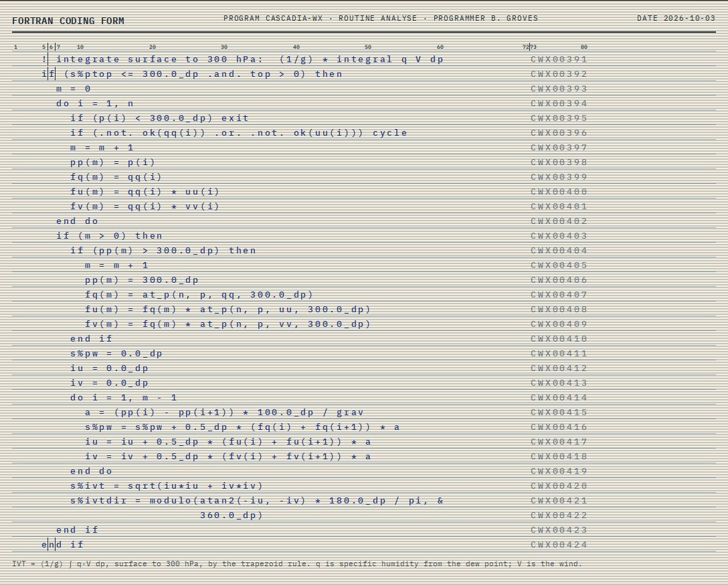The image size is (728, 585).
Task: Select line 'fu(m) = qq(i) * uu(i)'
Action: coord(145,192)
